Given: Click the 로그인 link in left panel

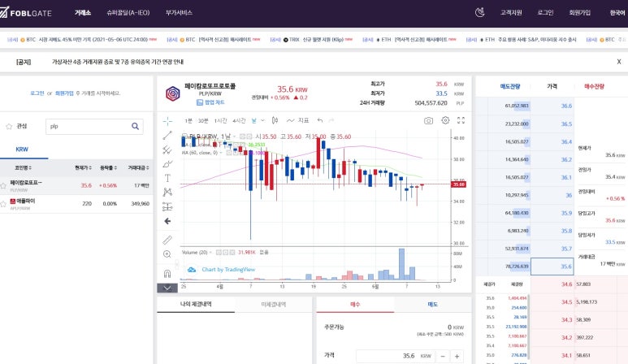Looking at the screenshot, I should click(37, 93).
